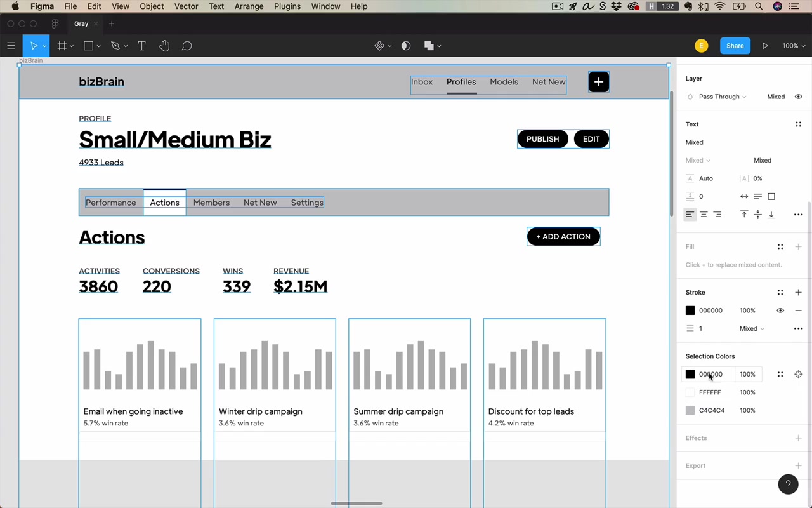The width and height of the screenshot is (812, 508).
Task: Open the Plugins menu
Action: tap(287, 6)
